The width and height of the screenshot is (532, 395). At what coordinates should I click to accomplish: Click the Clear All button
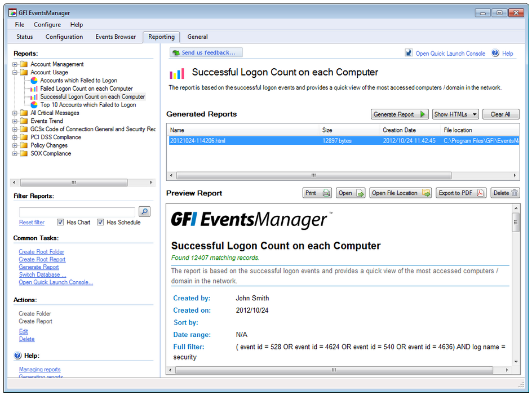coord(501,114)
